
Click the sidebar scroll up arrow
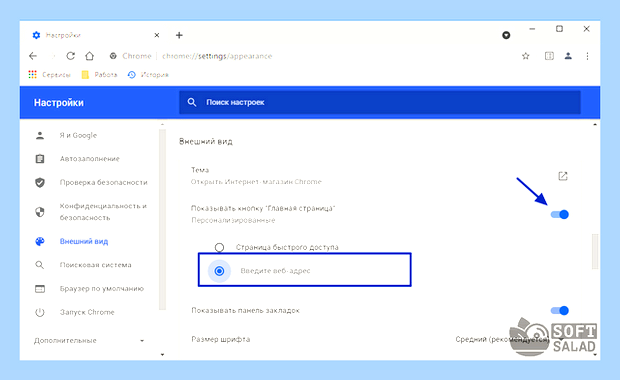(162, 125)
